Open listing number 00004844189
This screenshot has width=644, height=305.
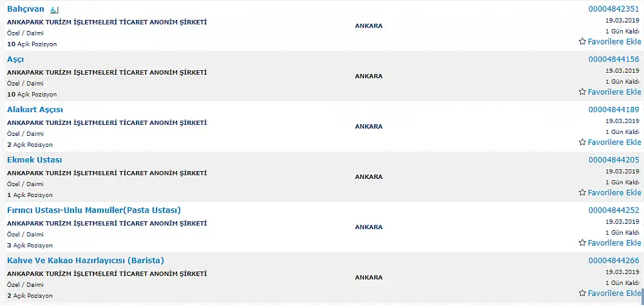614,109
